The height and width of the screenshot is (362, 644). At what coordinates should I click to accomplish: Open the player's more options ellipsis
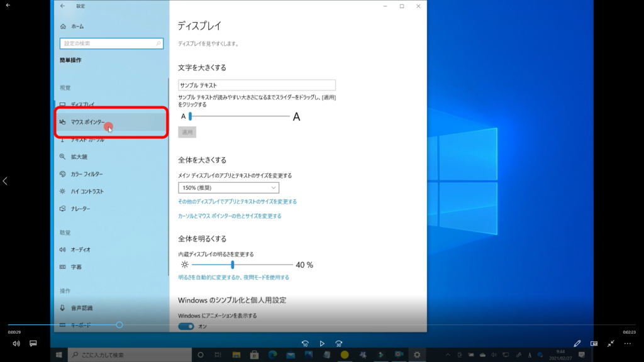627,344
